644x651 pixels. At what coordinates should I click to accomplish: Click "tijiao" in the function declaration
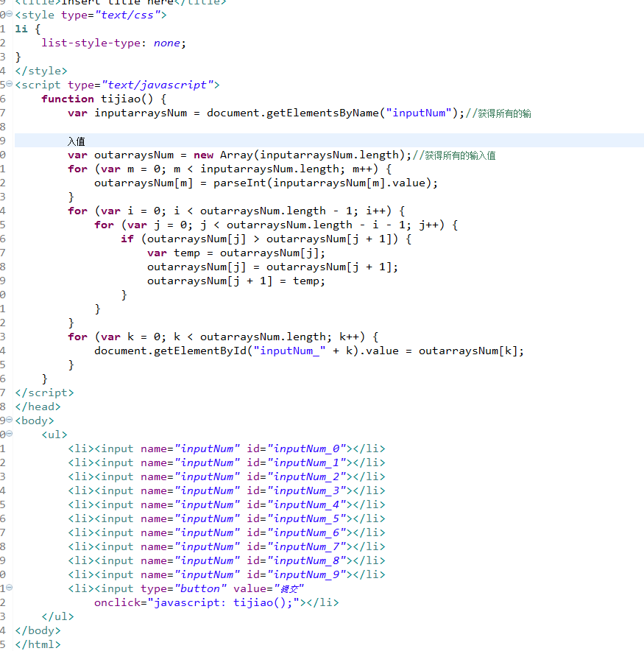(121, 99)
